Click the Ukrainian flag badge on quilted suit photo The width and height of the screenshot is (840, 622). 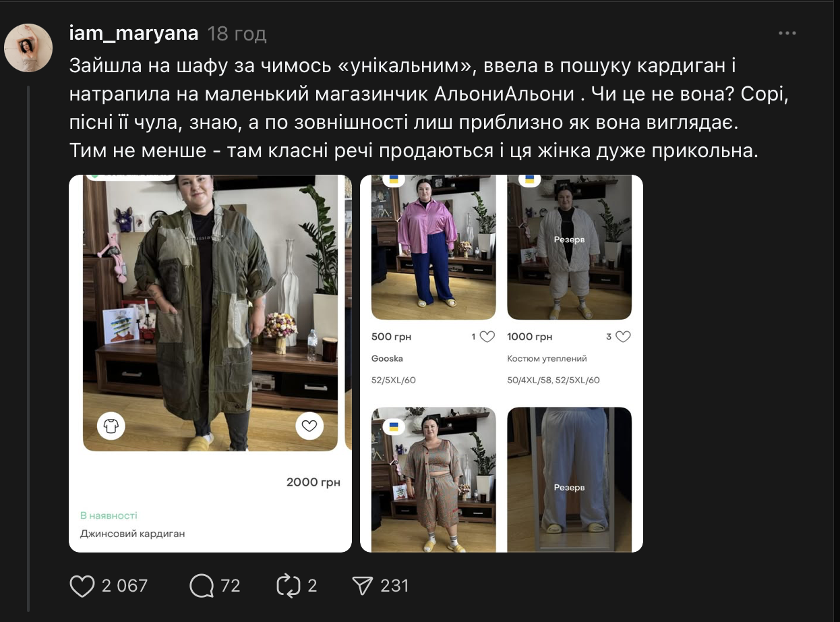[530, 179]
